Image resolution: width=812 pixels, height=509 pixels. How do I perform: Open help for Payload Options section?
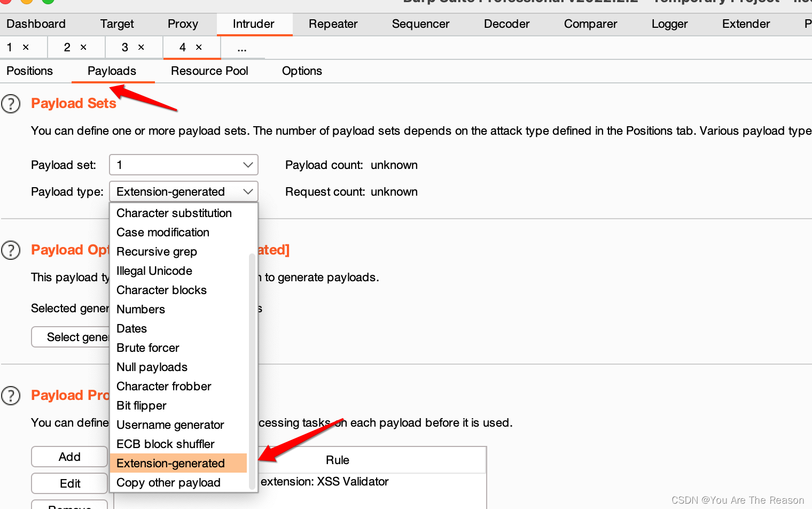pos(11,250)
